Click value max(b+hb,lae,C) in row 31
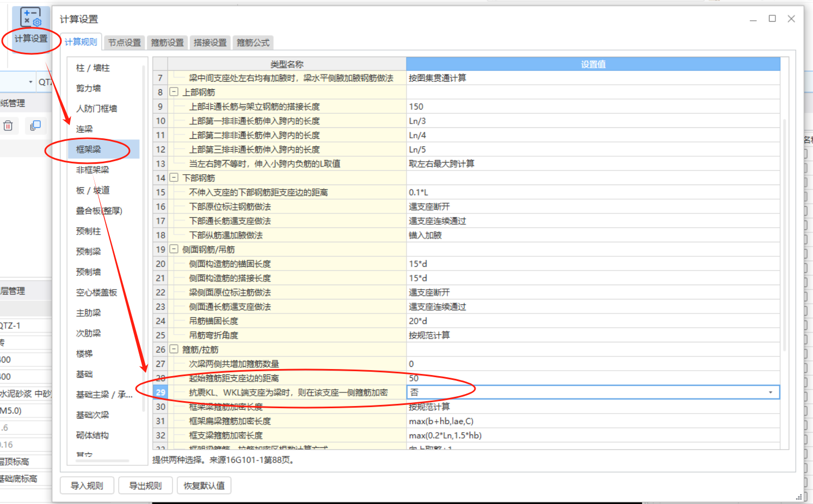This screenshot has height=504, width=813. (593, 421)
